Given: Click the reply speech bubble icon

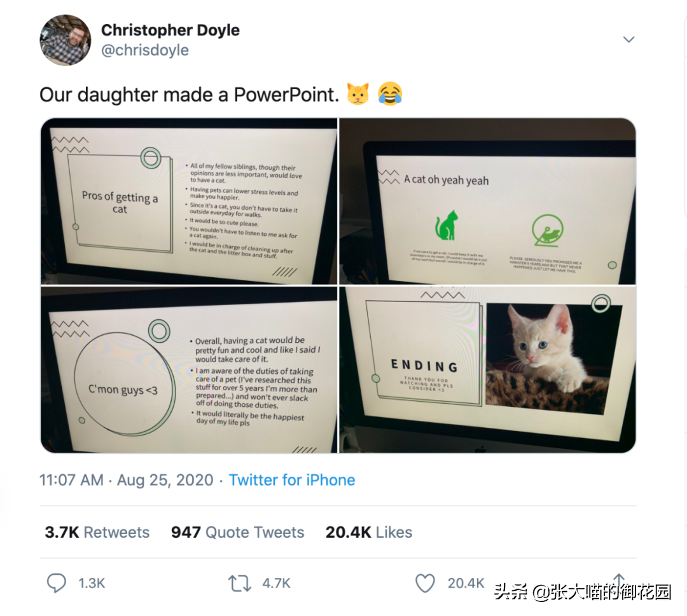Looking at the screenshot, I should click(x=57, y=583).
